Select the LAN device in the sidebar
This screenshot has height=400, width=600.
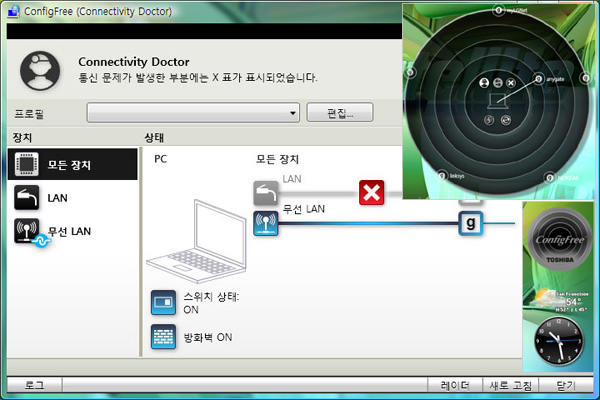[x=73, y=198]
